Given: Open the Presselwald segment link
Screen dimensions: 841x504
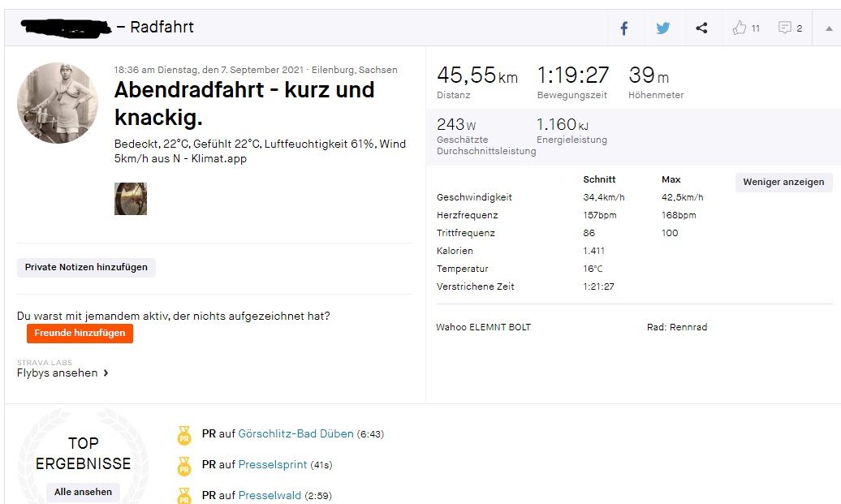Looking at the screenshot, I should click(x=270, y=496).
